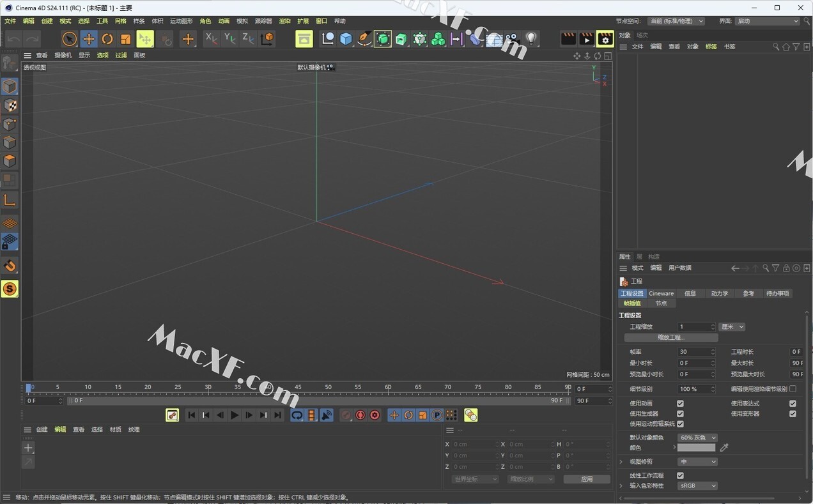This screenshot has height=504, width=813.
Task: Open the 摄像机 viewport menu
Action: pos(63,56)
